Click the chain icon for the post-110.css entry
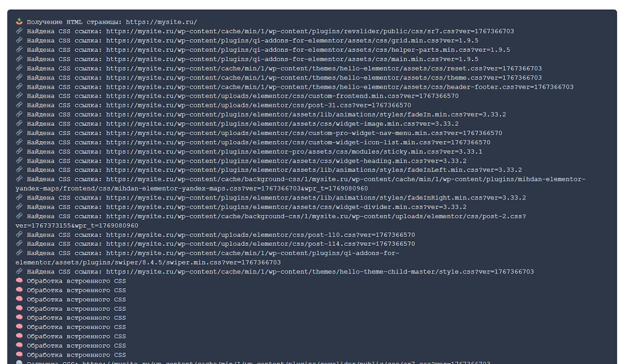 coord(19,235)
